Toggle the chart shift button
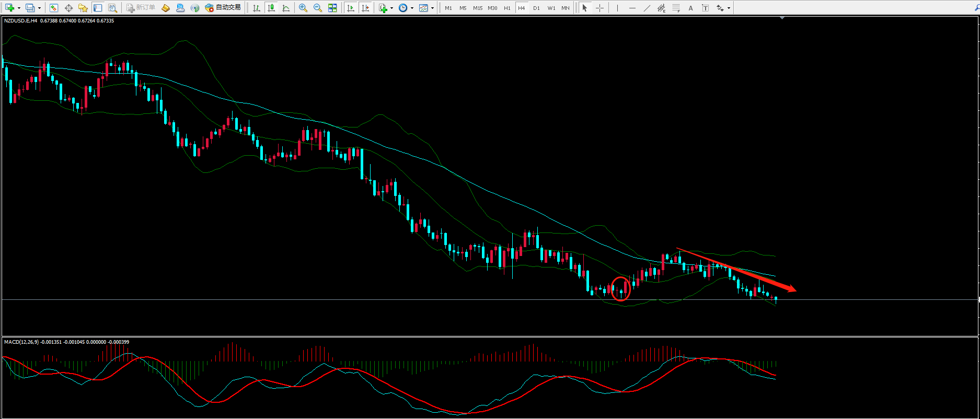980x419 pixels. click(x=365, y=8)
